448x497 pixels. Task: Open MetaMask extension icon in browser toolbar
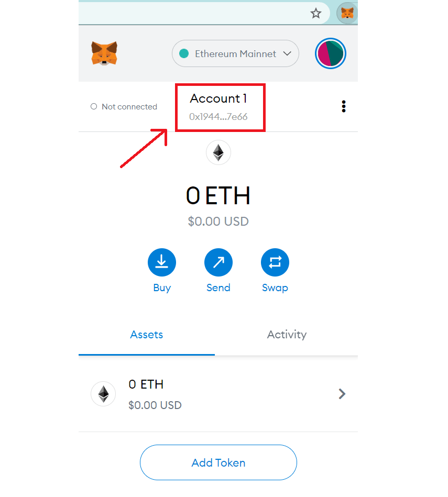(x=347, y=13)
